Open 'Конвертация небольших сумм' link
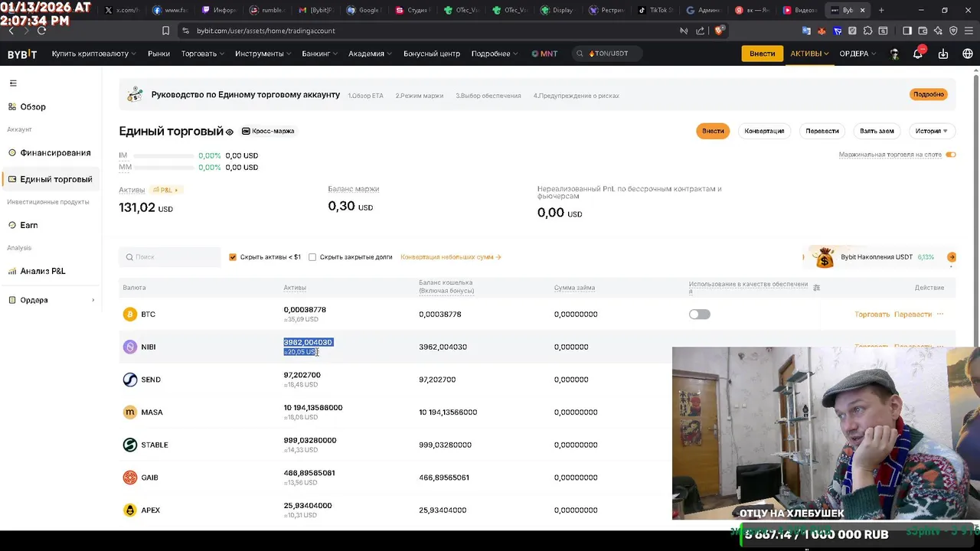This screenshot has width=980, height=551. tap(450, 257)
